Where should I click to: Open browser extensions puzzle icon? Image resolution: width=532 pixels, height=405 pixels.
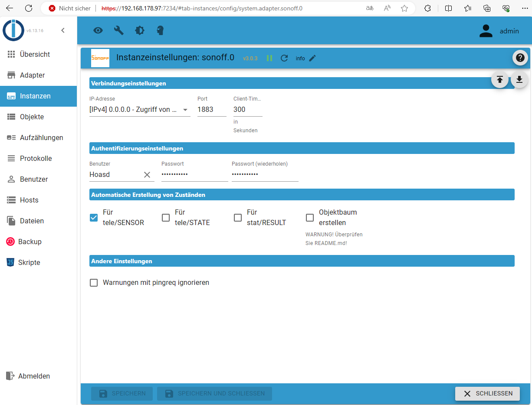tap(427, 8)
